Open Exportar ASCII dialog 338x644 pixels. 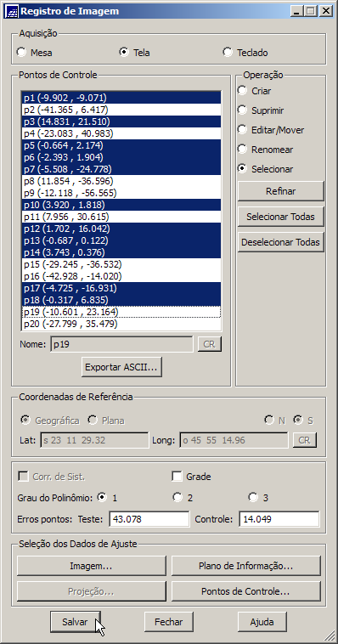[121, 367]
